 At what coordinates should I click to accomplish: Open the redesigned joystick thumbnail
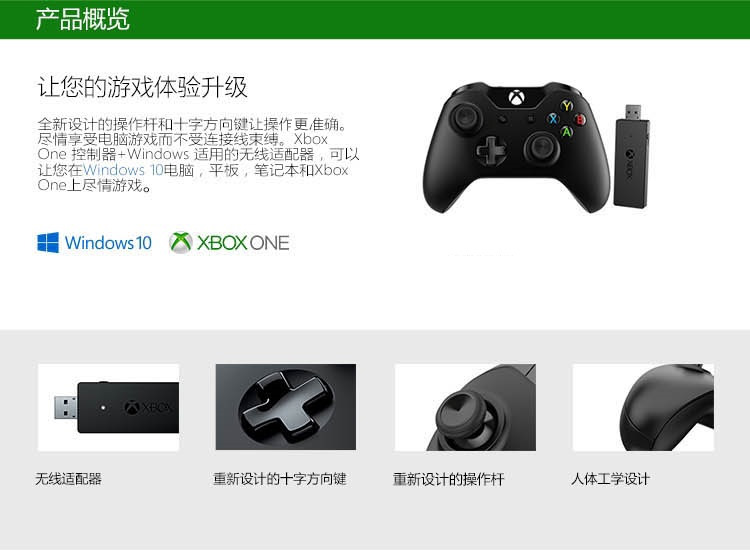[x=465, y=407]
